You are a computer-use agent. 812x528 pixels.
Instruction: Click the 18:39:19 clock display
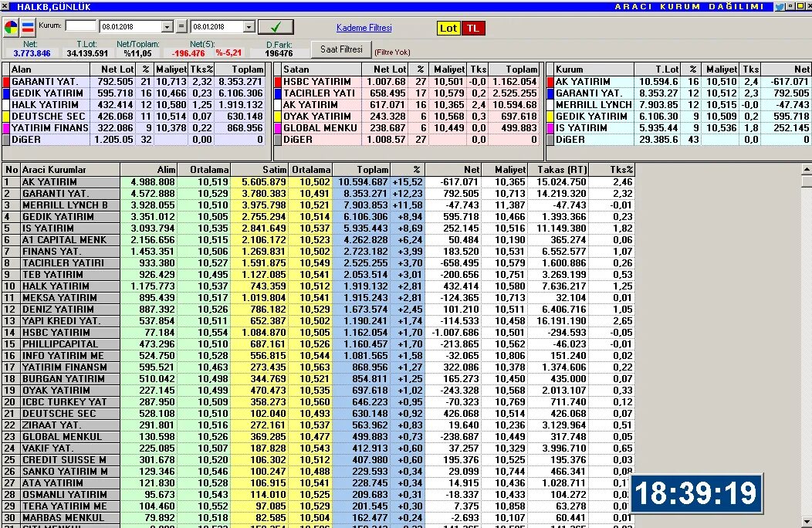(696, 492)
